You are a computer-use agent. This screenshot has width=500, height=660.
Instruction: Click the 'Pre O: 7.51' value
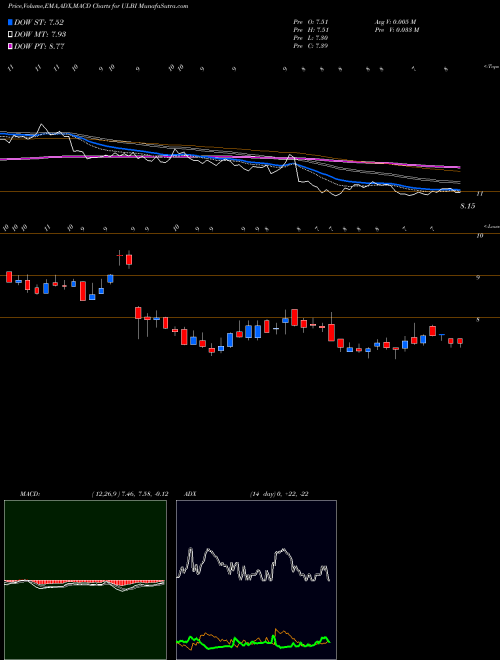[x=311, y=22]
